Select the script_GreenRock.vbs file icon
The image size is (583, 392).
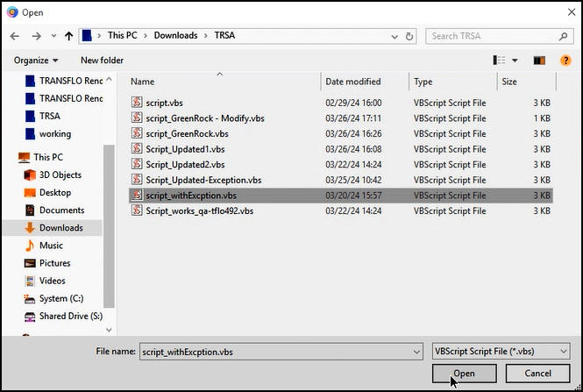tap(137, 133)
